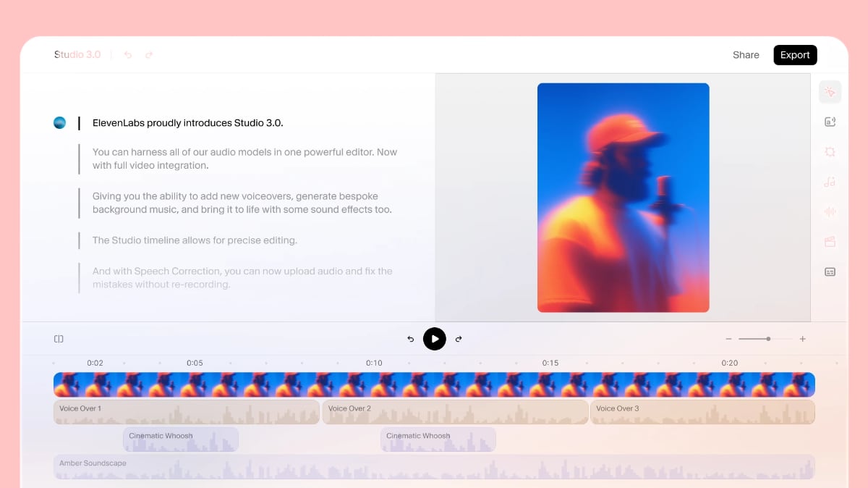Viewport: 868px width, 488px height.
Task: Click the Share button
Action: [746, 55]
